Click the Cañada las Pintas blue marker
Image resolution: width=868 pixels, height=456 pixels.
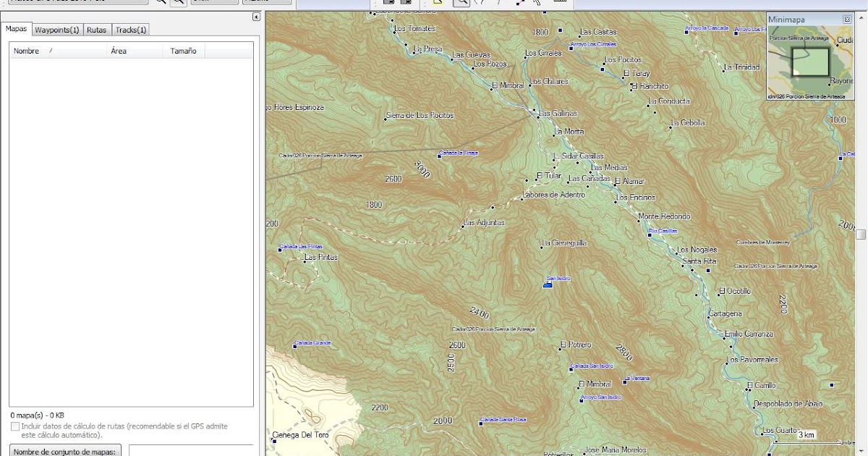click(279, 249)
